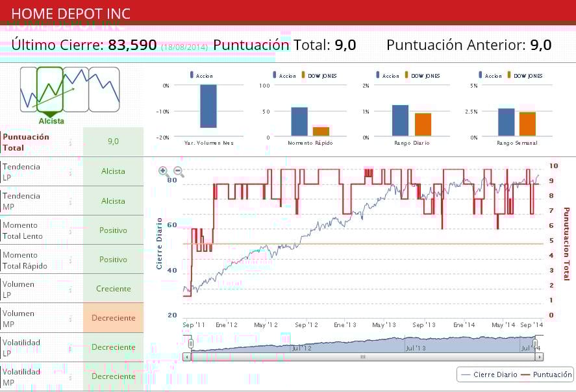Toggle Cierre Diario series in legend
Viewport: 576px width, 392px height.
(489, 374)
